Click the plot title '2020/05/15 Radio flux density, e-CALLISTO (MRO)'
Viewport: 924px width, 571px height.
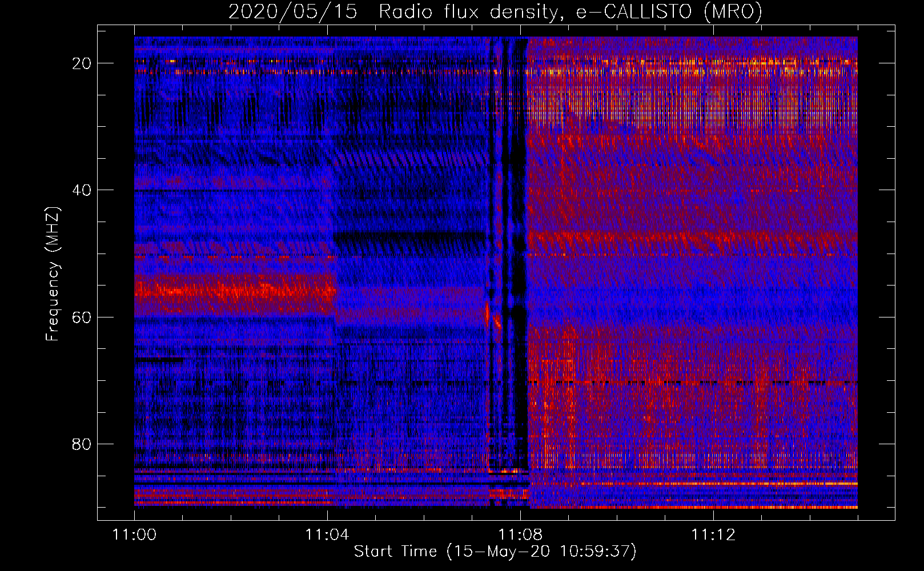[x=495, y=11]
